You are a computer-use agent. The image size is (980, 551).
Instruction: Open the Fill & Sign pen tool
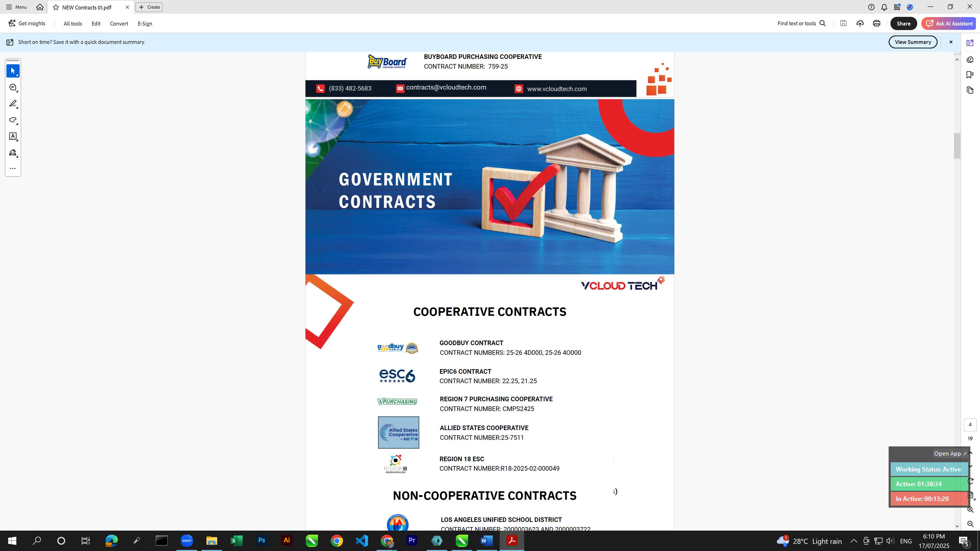click(13, 153)
